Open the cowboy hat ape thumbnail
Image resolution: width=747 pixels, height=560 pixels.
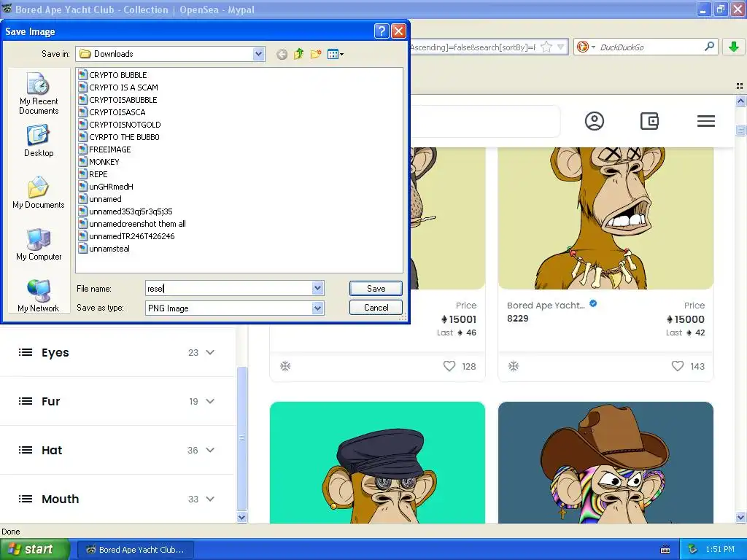click(x=605, y=462)
